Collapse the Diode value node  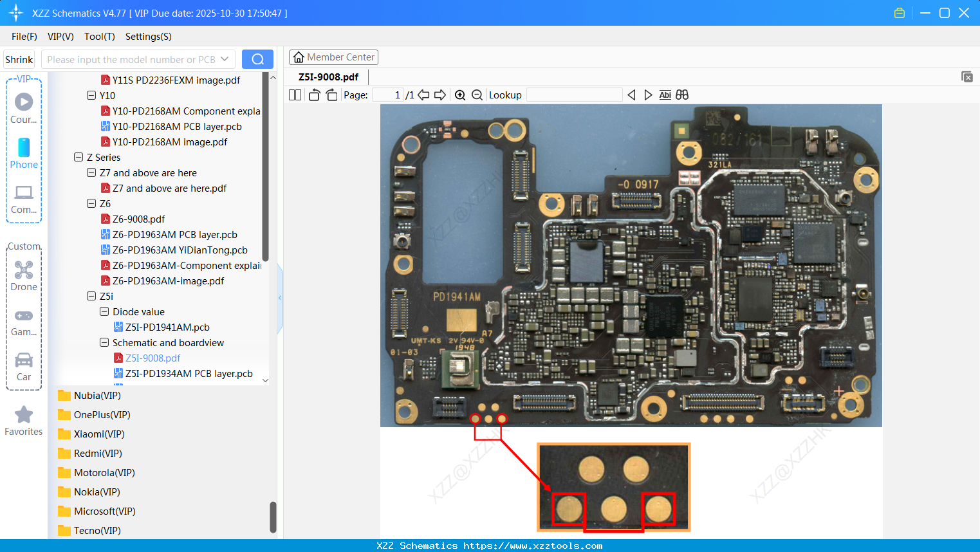(104, 311)
